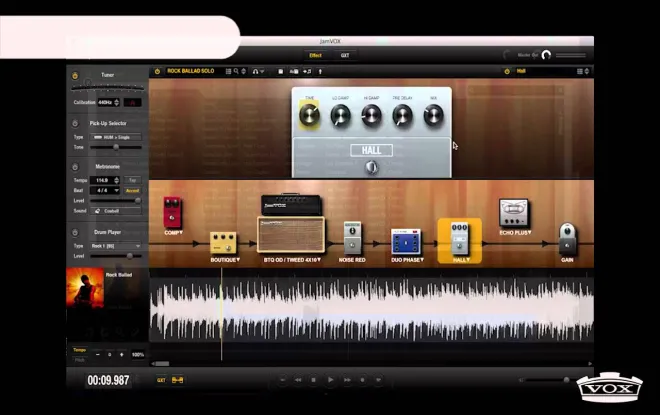Click the PRE DELAY knob
Screen dimensions: 660x415
[402, 115]
